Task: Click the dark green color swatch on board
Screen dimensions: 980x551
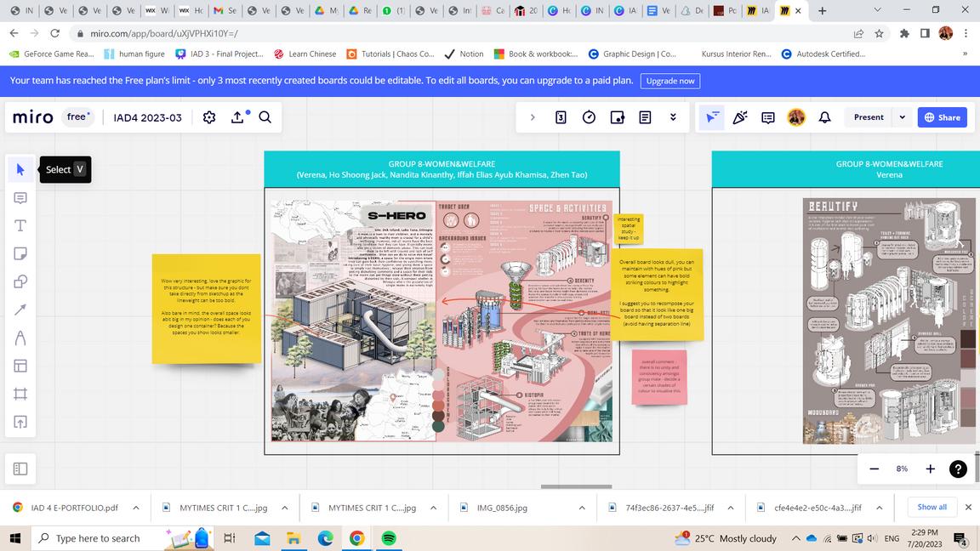Action: (439, 426)
